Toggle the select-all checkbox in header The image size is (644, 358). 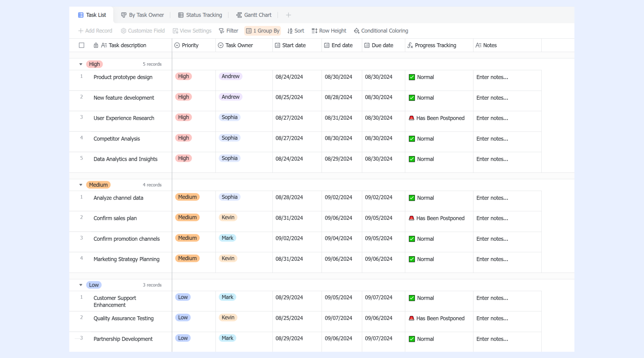coord(81,45)
